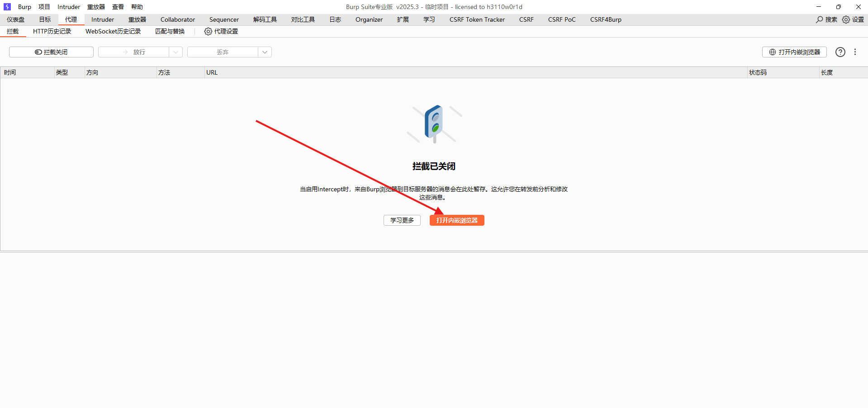Minimize the Burp Suite window
Viewport: 868px width, 408px height.
click(x=819, y=7)
